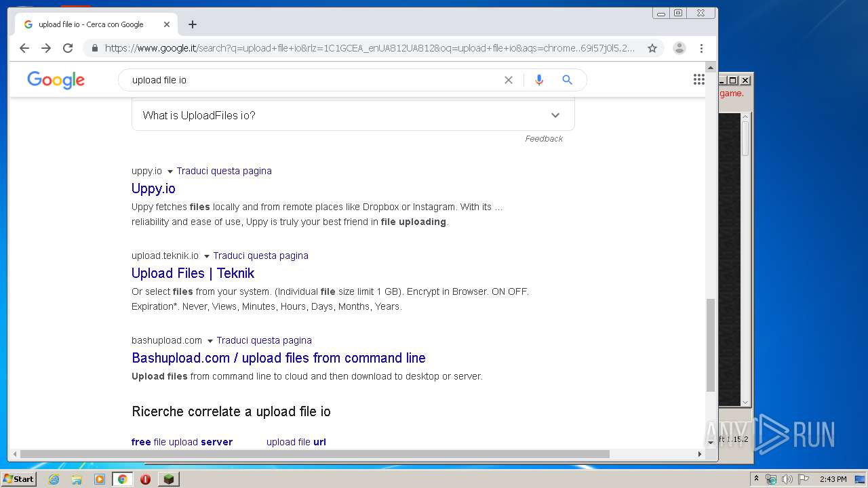The height and width of the screenshot is (488, 868).
Task: Launch Internet Explorer from the taskbar
Action: point(54,479)
